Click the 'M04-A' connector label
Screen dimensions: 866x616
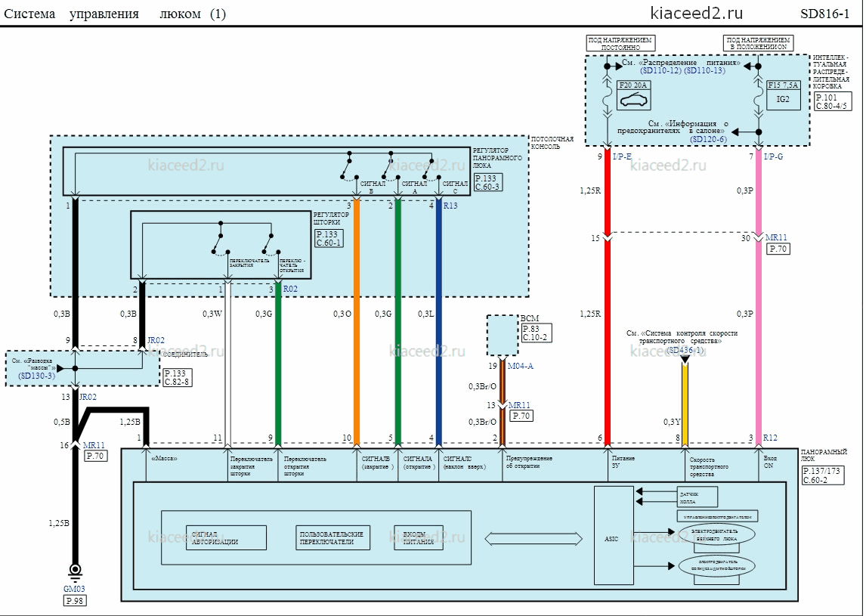(x=520, y=366)
